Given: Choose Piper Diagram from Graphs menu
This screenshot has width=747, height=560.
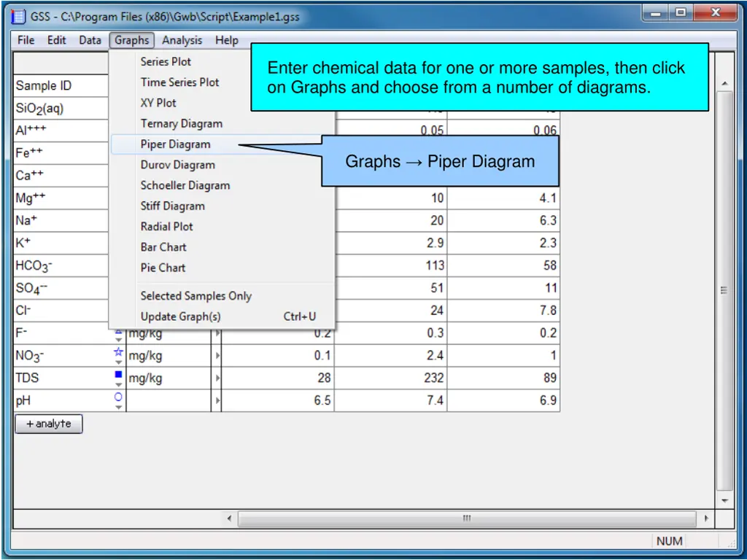Looking at the screenshot, I should coord(175,144).
